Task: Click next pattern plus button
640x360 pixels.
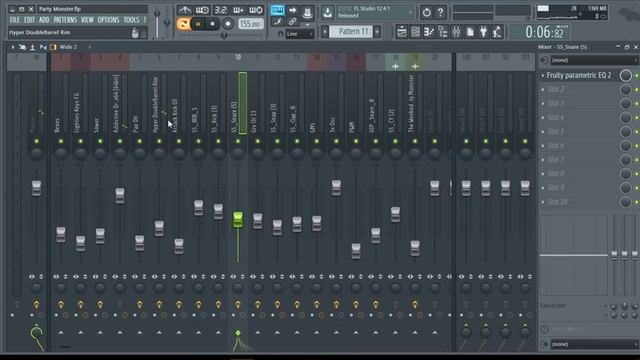Action: coord(377,32)
